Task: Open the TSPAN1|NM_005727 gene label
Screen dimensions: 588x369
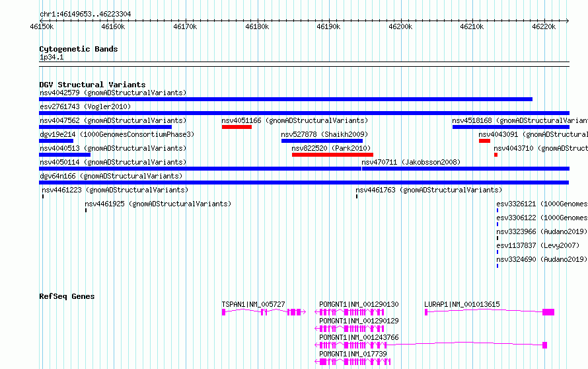Action: click(253, 304)
